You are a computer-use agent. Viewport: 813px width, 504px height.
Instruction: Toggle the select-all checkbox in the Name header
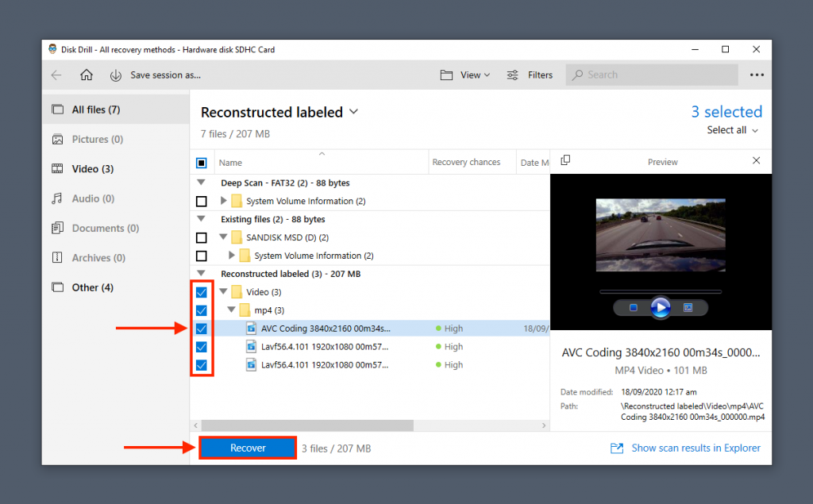pyautogui.click(x=201, y=161)
